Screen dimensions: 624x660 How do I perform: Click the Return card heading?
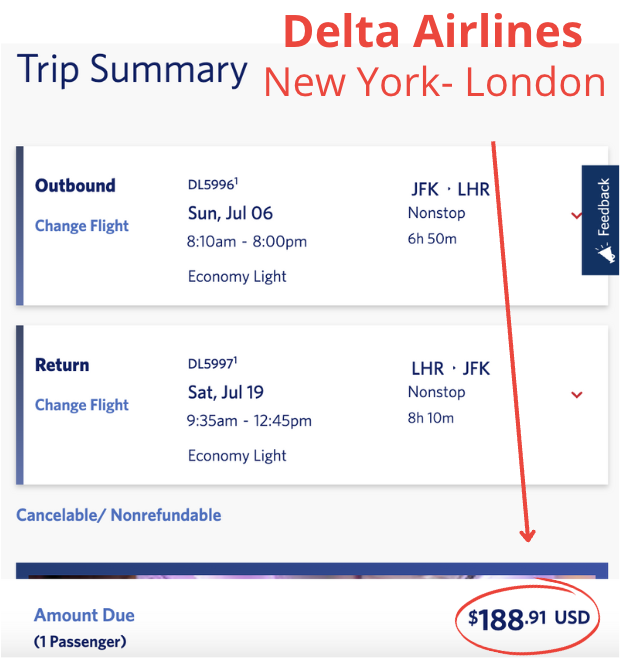(x=62, y=365)
